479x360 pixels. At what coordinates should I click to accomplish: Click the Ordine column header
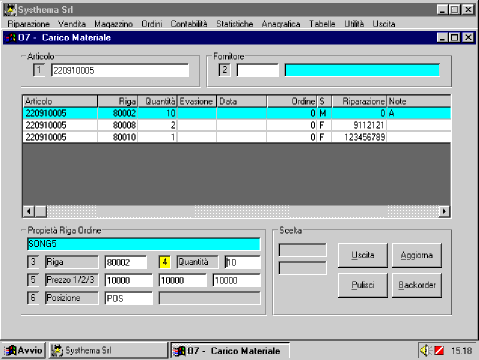pos(291,101)
